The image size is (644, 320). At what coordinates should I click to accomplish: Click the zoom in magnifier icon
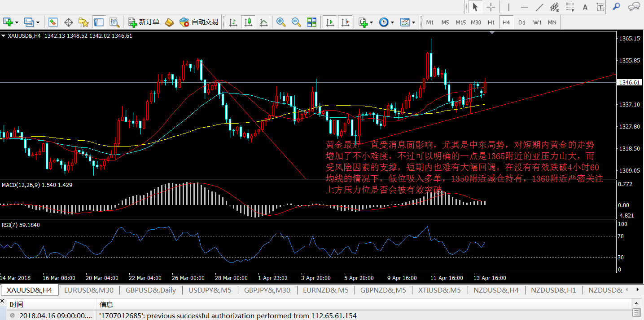[281, 22]
